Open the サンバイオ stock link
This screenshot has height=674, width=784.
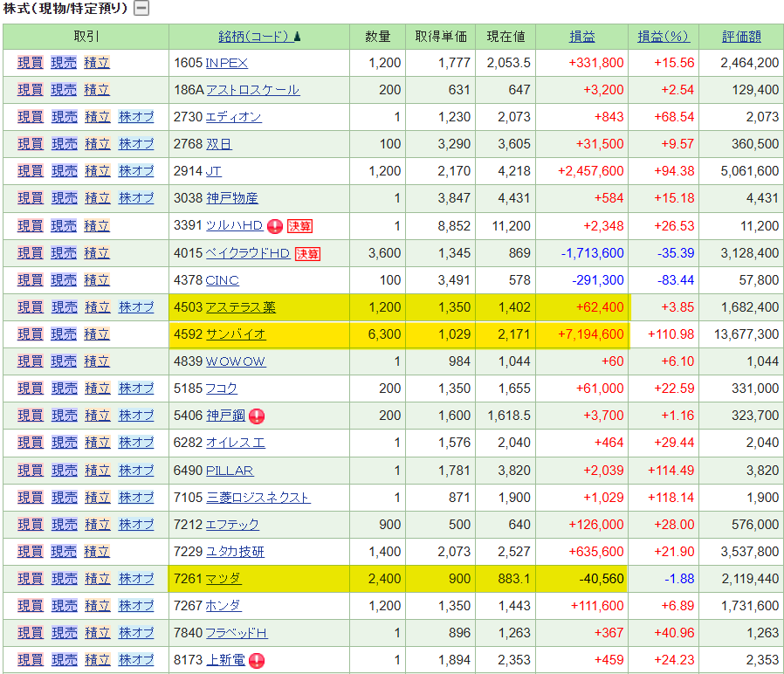click(x=236, y=334)
